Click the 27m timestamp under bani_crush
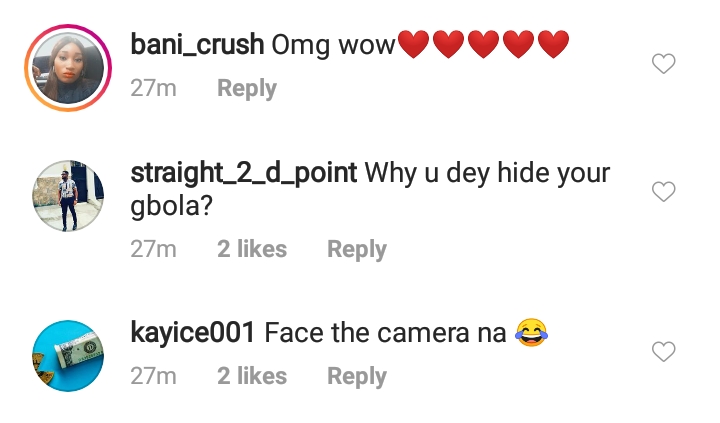The image size is (720, 423). pos(153,89)
